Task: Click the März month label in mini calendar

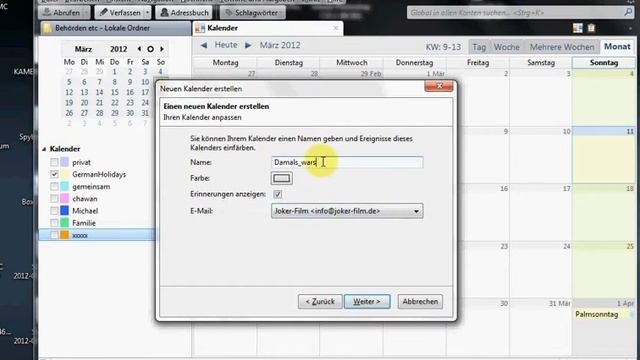Action: click(x=83, y=49)
